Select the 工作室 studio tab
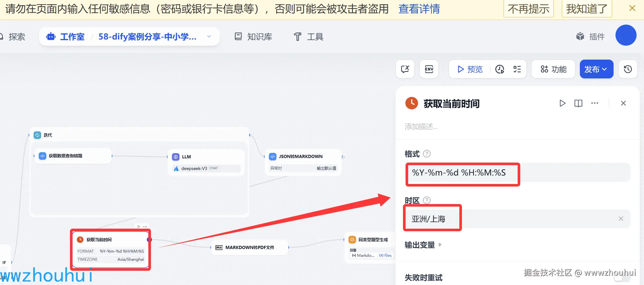The width and height of the screenshot is (644, 285). click(x=72, y=37)
